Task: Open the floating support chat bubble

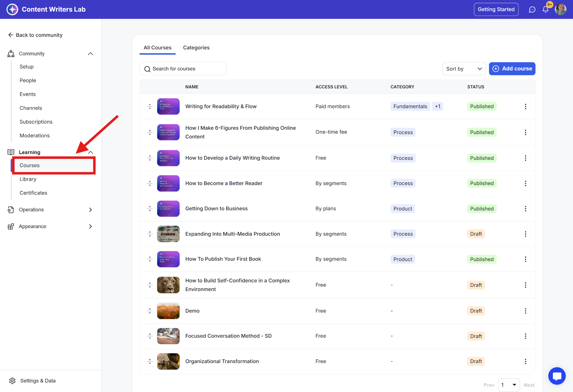Action: click(557, 376)
